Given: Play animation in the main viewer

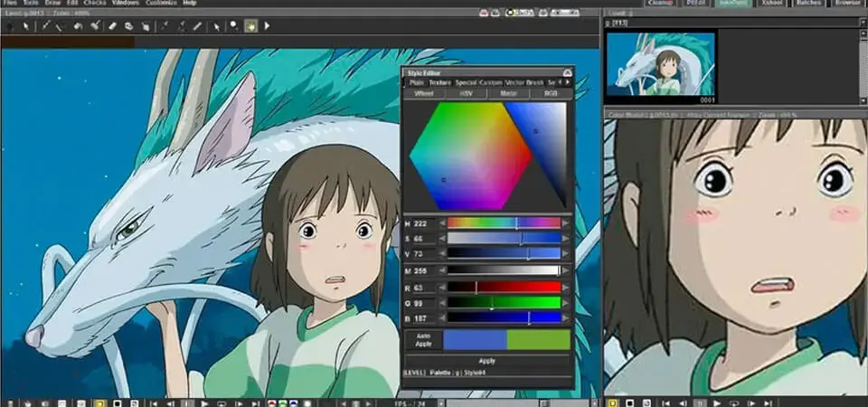Looking at the screenshot, I should click(x=204, y=403).
